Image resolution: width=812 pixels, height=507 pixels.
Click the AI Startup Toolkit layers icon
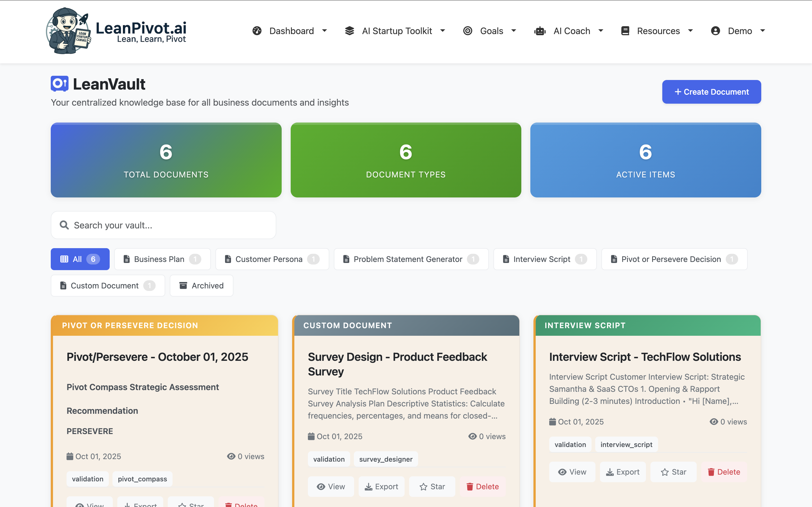pyautogui.click(x=349, y=31)
